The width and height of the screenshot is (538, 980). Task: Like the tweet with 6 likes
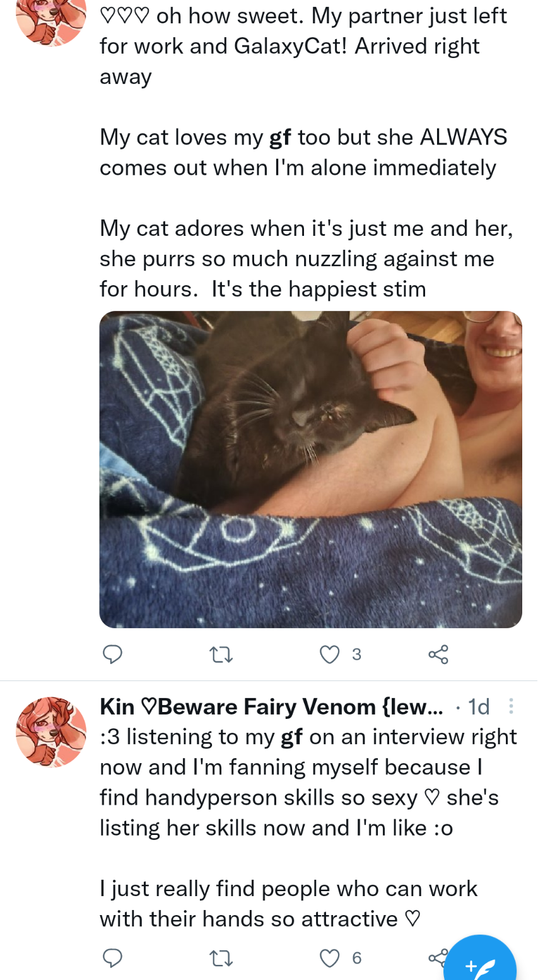tap(330, 958)
